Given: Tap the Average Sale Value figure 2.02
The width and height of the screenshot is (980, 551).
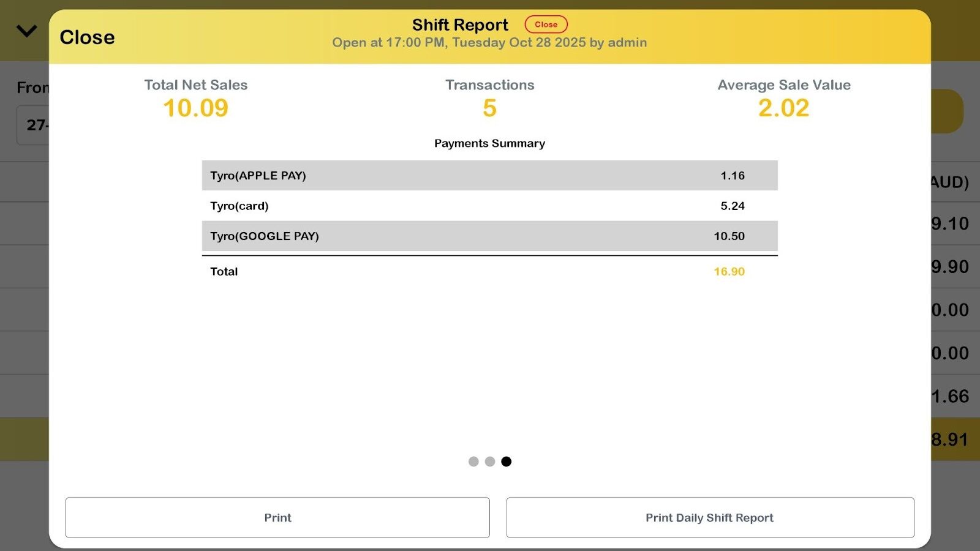Looking at the screenshot, I should click(x=783, y=108).
